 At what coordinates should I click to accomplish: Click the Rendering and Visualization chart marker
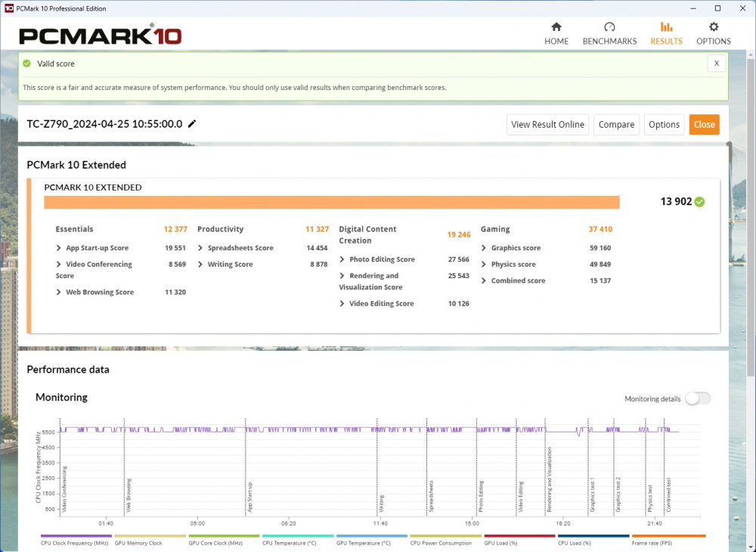click(549, 479)
